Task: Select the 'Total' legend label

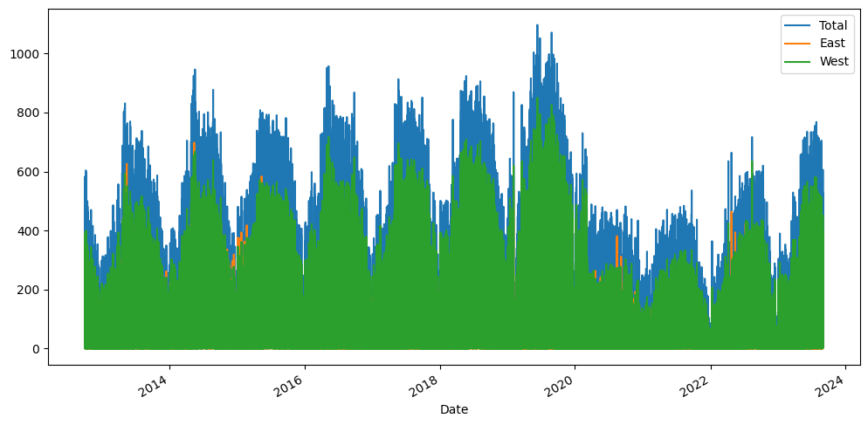Action: tap(834, 25)
